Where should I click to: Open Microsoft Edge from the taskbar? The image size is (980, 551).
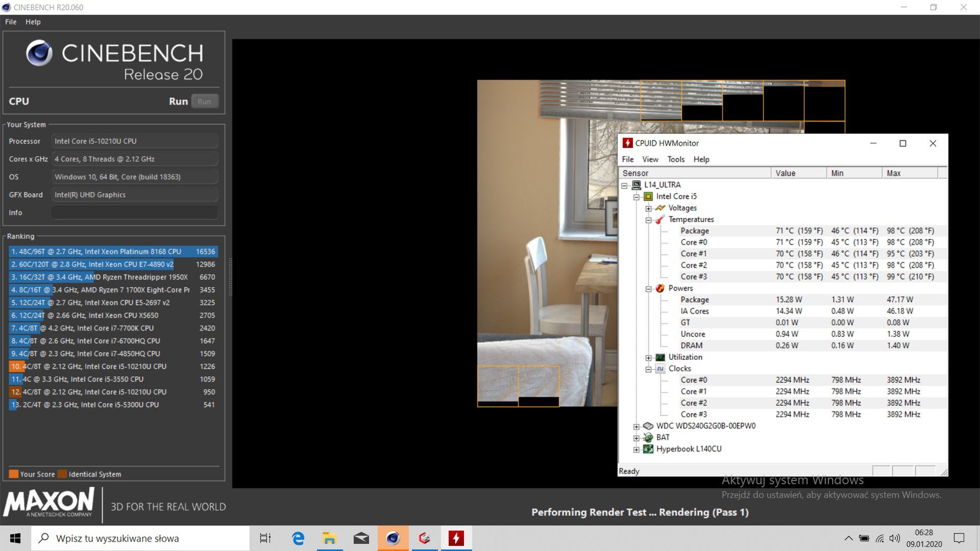[298, 538]
